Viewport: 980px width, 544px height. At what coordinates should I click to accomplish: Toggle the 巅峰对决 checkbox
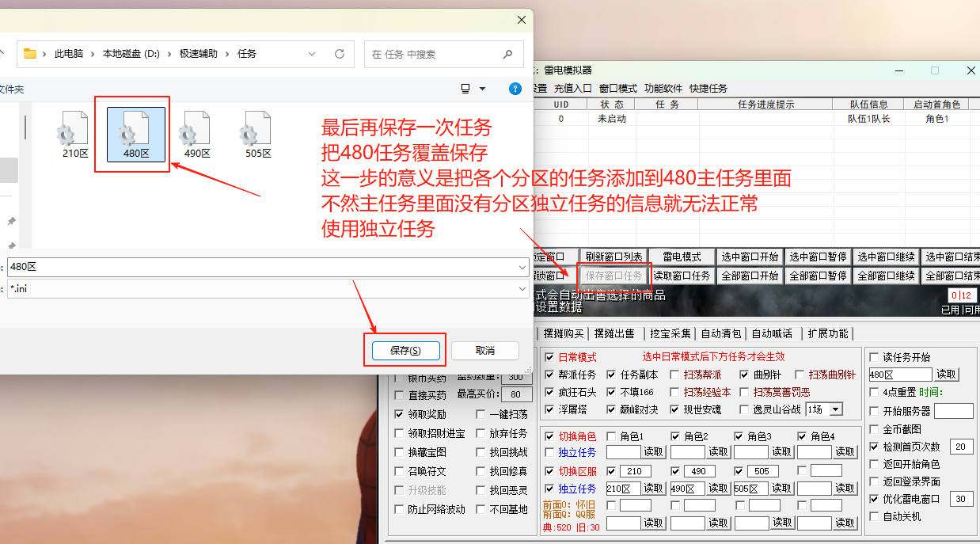point(611,409)
